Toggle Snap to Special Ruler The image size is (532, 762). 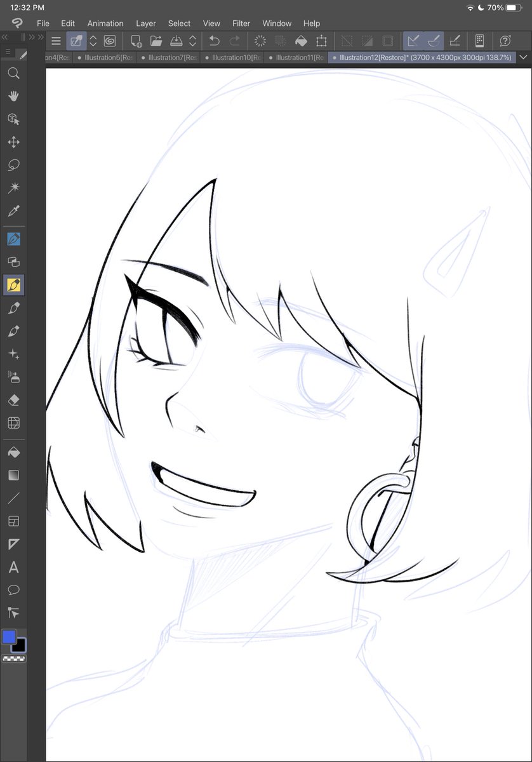[434, 41]
